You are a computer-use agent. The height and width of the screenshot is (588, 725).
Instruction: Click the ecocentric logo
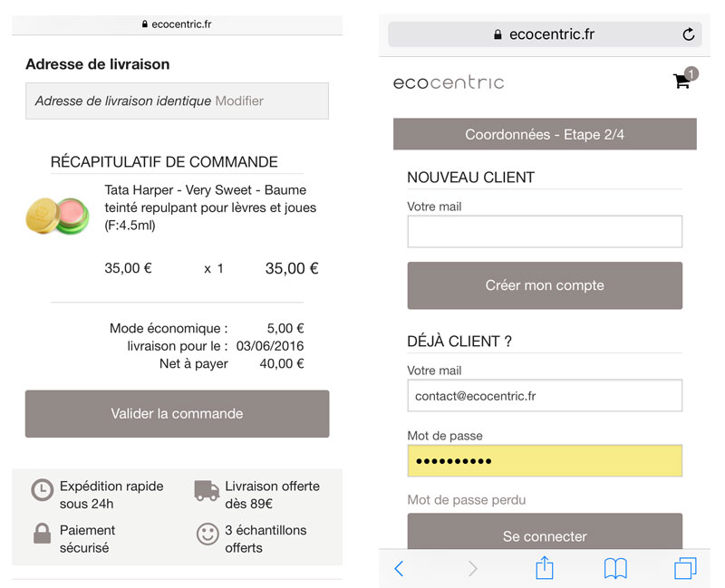448,82
